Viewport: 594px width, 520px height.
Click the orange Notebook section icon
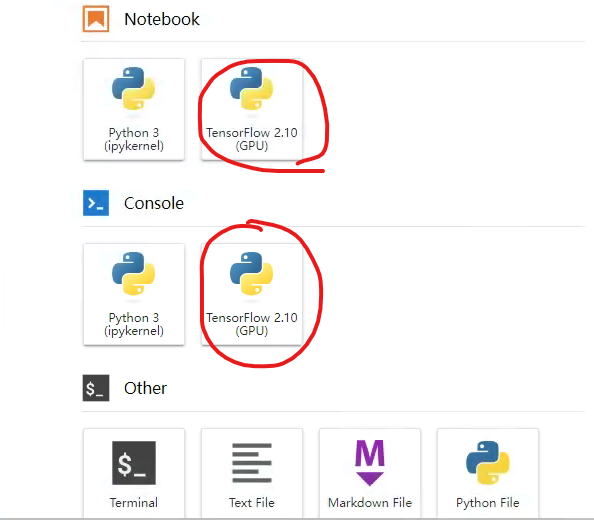[x=96, y=19]
